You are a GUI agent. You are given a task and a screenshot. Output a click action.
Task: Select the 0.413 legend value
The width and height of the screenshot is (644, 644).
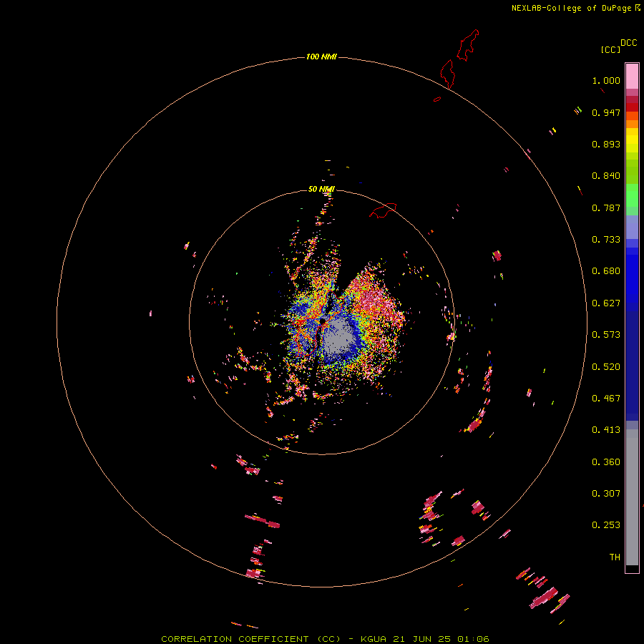[606, 430]
